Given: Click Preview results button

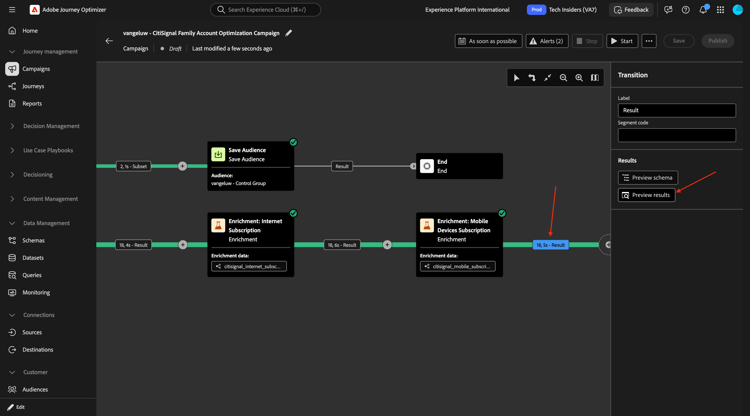Looking at the screenshot, I should (x=646, y=195).
